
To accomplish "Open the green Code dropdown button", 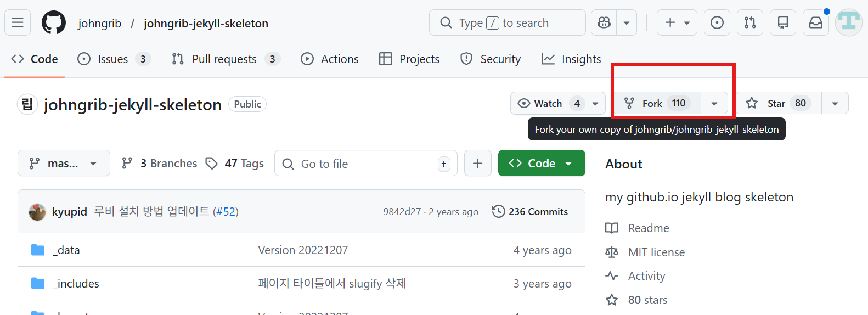I will coord(542,163).
